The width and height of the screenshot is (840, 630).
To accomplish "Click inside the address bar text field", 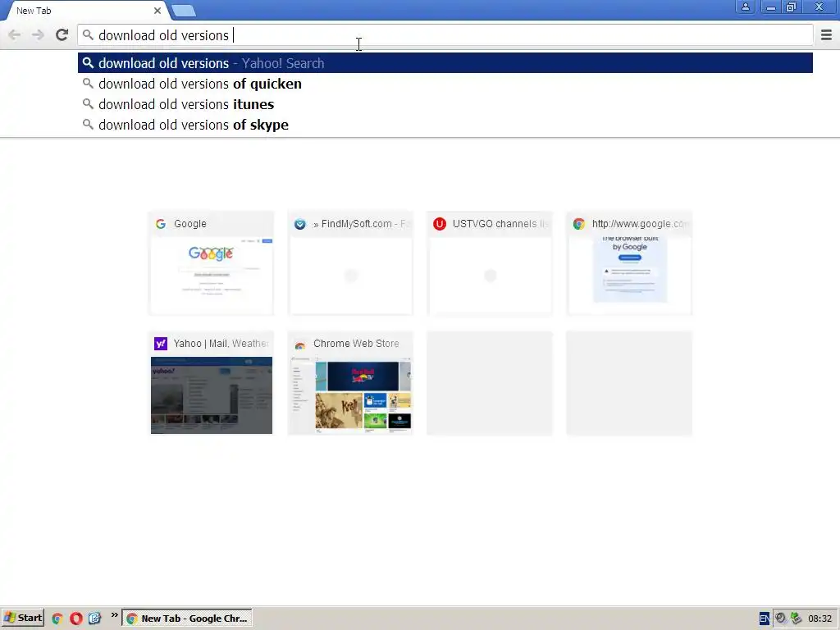I will [445, 35].
